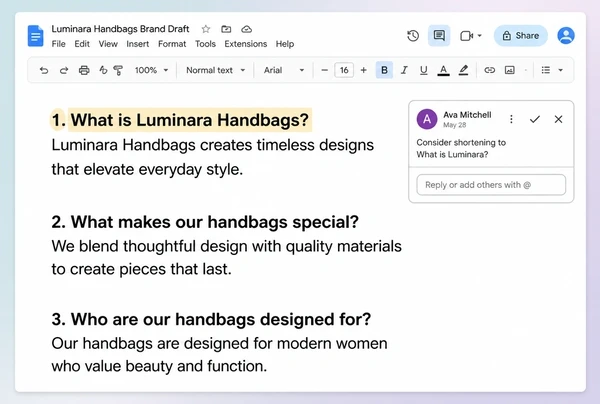Redo the last action
This screenshot has height=404, width=600.
click(x=64, y=70)
